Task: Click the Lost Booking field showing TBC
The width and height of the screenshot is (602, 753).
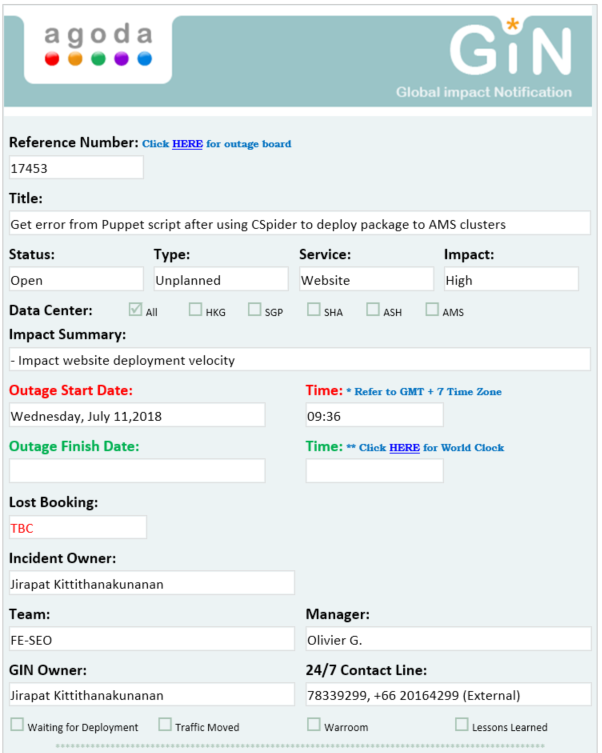Action: point(78,527)
